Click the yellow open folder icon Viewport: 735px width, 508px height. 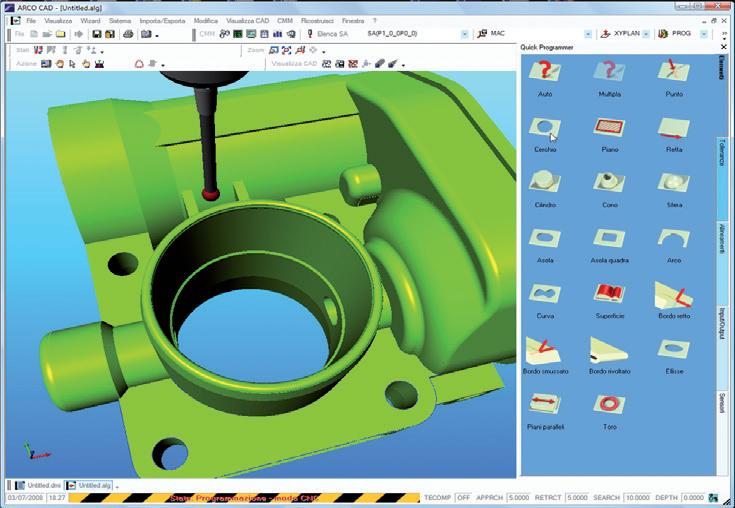(x=60, y=34)
